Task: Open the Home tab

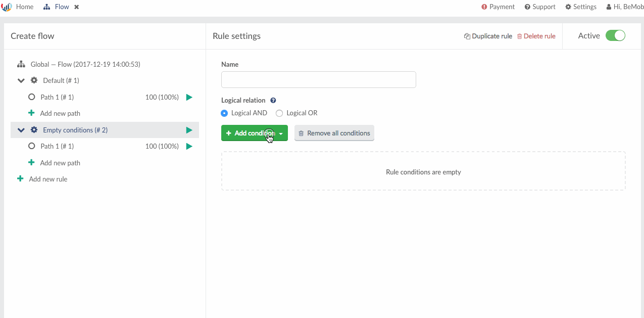Action: click(x=25, y=7)
